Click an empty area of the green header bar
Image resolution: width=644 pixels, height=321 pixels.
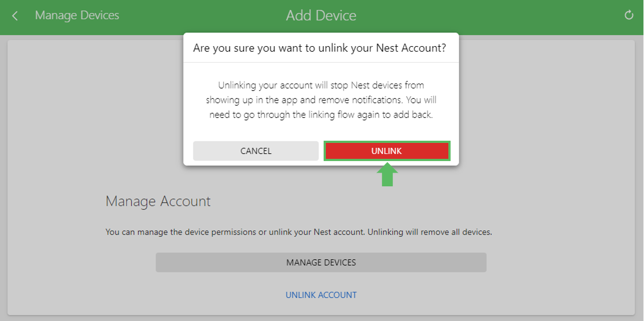pyautogui.click(x=493, y=15)
